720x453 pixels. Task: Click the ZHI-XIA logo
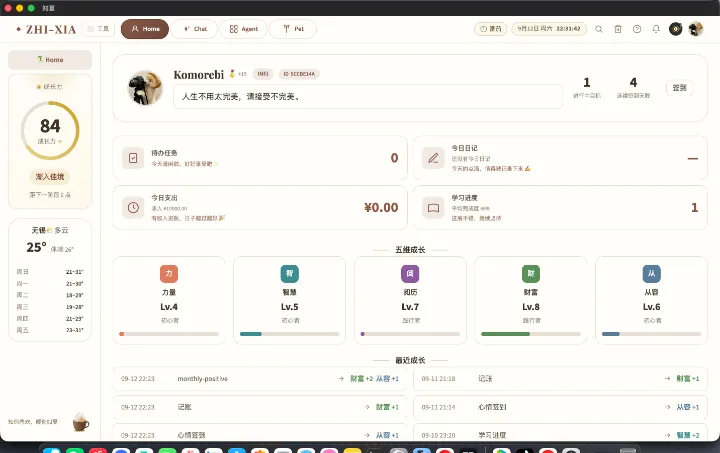(x=46, y=29)
